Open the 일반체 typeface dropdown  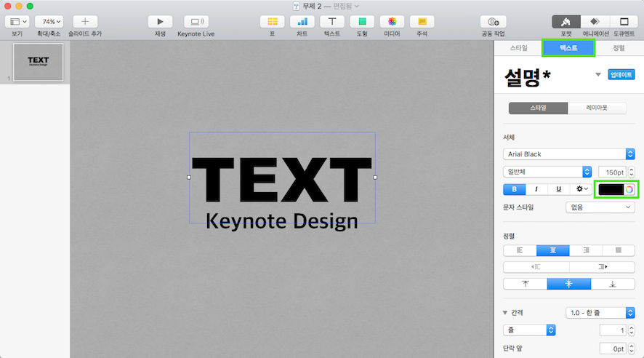[547, 172]
